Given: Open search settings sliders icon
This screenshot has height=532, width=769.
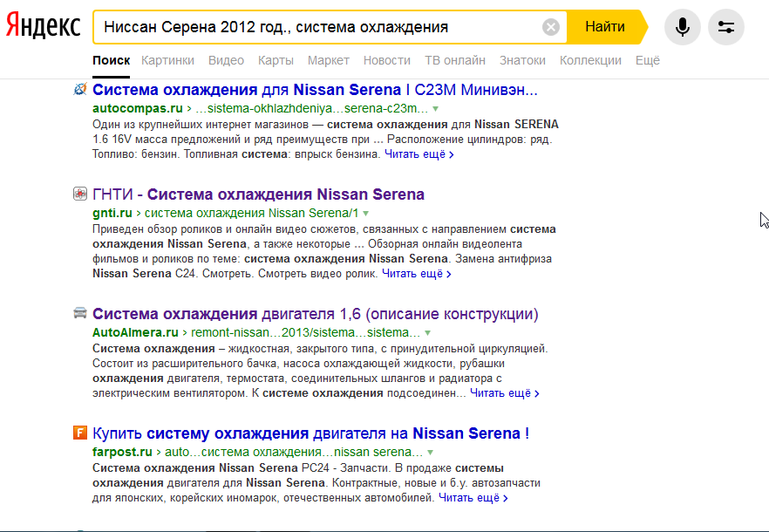Looking at the screenshot, I should point(725,27).
